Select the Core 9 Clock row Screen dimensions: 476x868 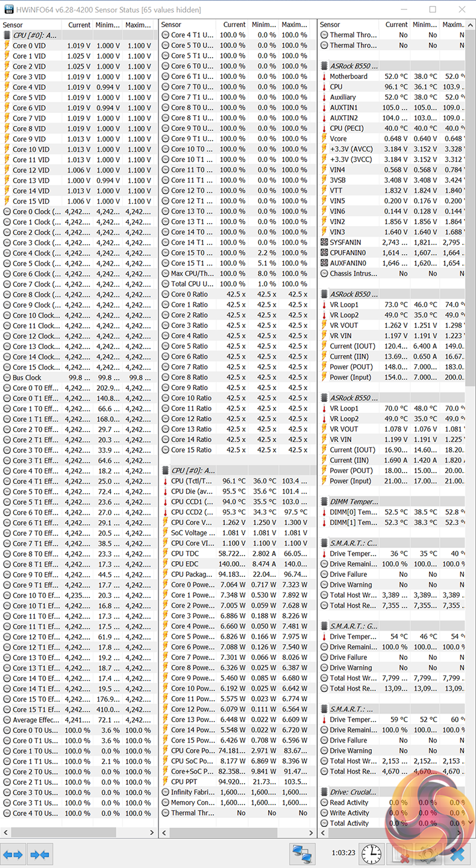point(79,305)
